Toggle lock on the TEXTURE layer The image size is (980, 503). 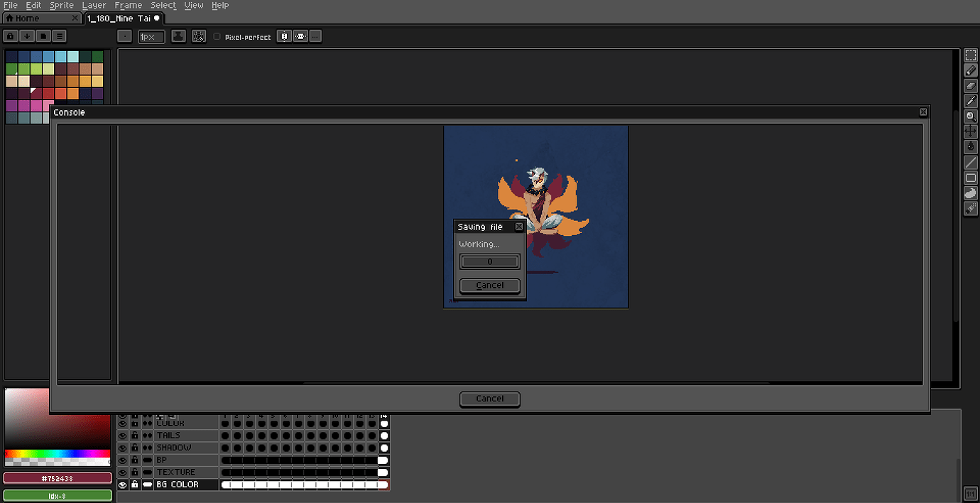pyautogui.click(x=135, y=472)
